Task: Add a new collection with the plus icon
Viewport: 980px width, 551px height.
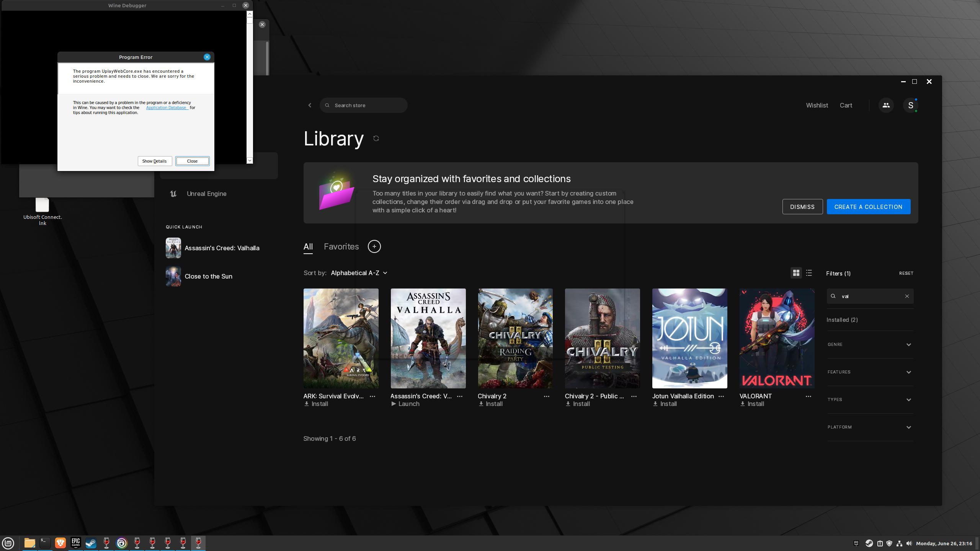Action: coord(374,246)
